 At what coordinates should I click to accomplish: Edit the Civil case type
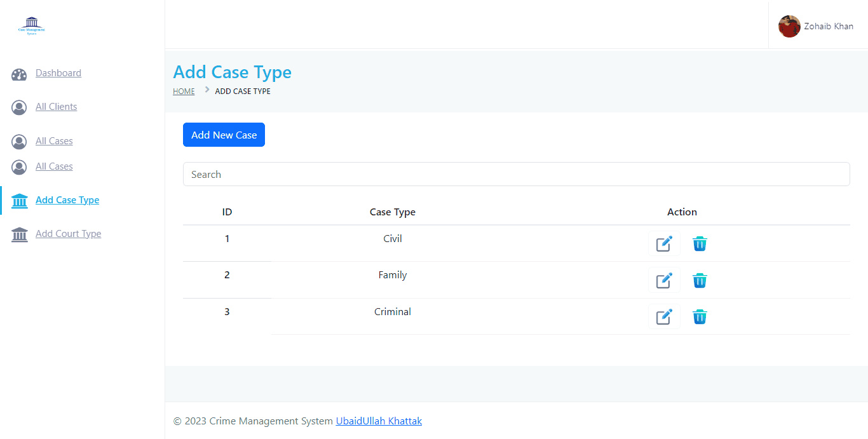[x=663, y=244]
